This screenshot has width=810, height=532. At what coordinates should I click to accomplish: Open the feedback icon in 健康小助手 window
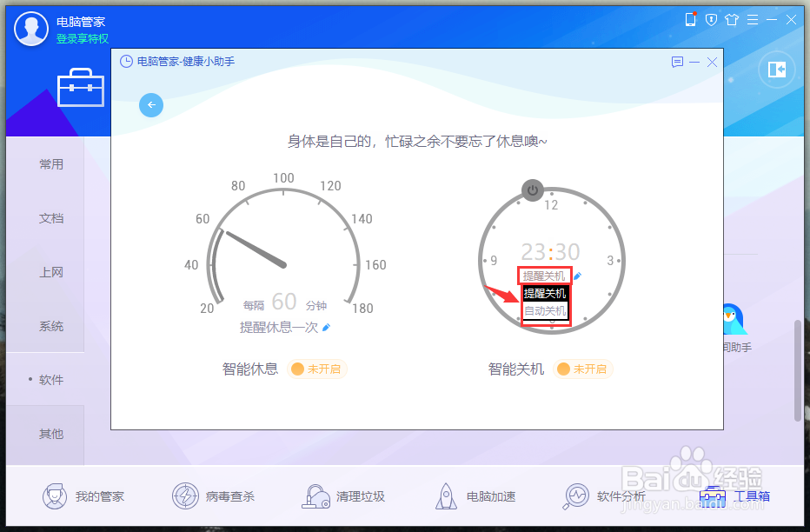click(677, 62)
